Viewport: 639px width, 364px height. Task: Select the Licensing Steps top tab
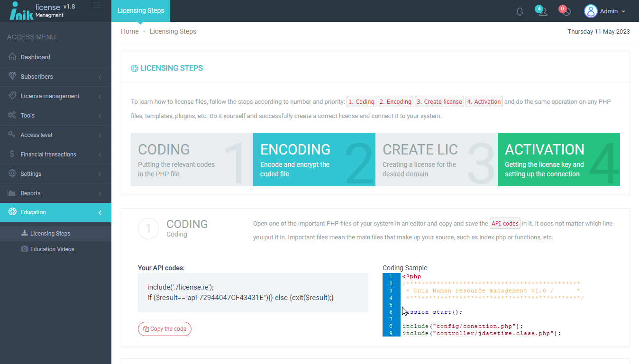(141, 11)
